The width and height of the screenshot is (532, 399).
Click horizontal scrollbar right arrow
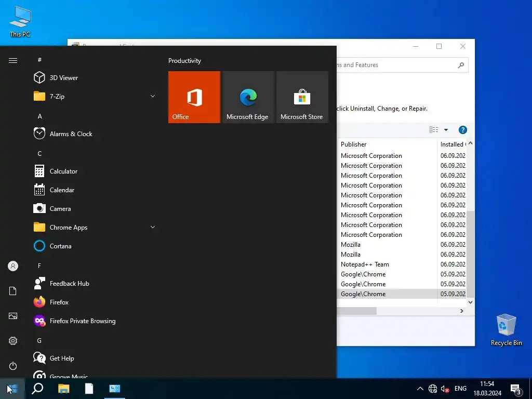(x=461, y=311)
